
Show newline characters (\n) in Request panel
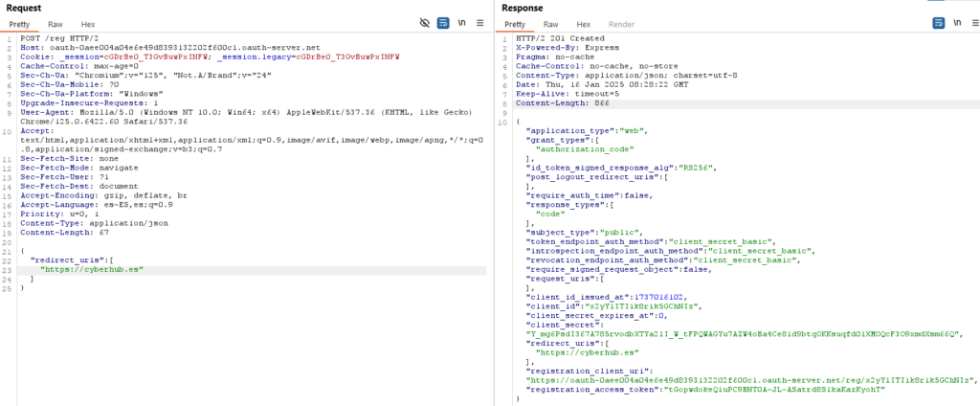(x=463, y=23)
